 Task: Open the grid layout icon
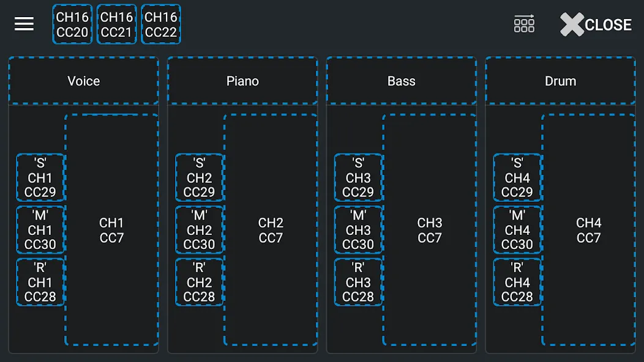pyautogui.click(x=524, y=24)
